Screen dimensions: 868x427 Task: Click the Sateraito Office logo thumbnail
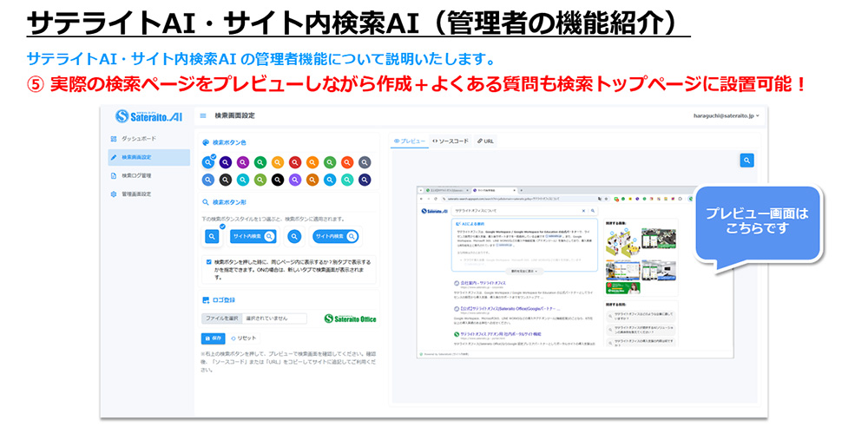coord(350,319)
